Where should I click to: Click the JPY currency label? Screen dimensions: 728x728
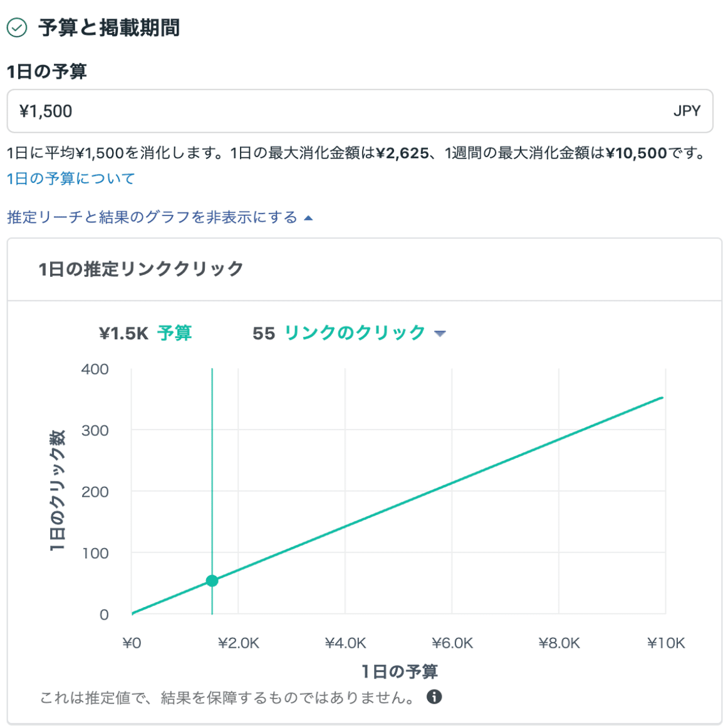[687, 112]
